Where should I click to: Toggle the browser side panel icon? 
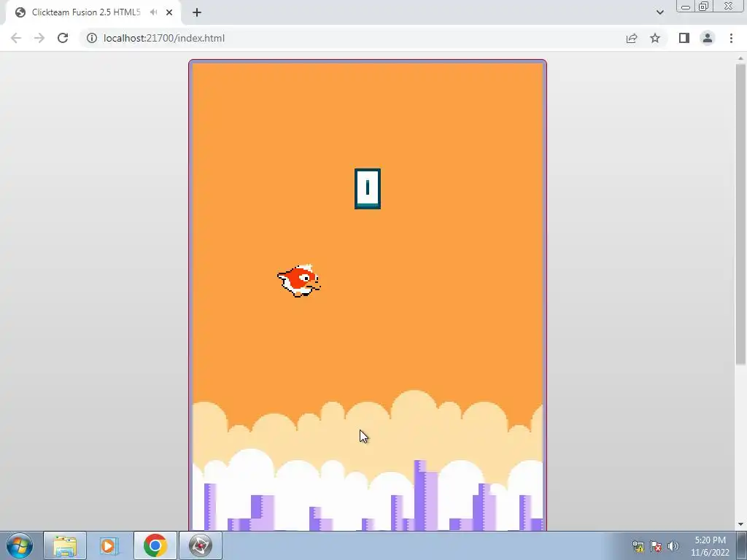(684, 38)
